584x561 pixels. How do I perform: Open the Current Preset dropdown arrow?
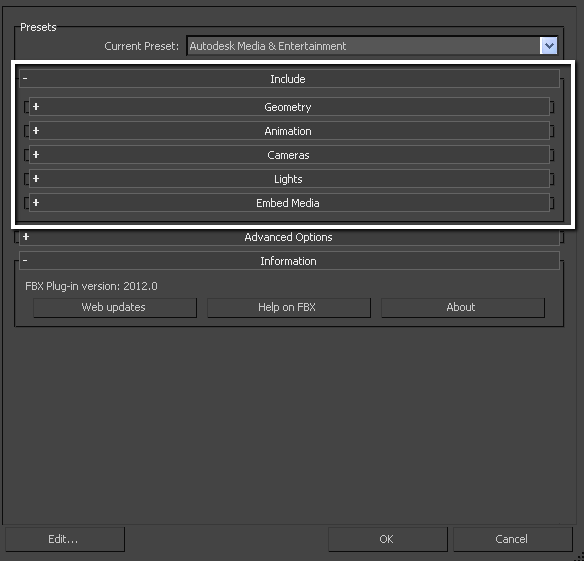549,46
